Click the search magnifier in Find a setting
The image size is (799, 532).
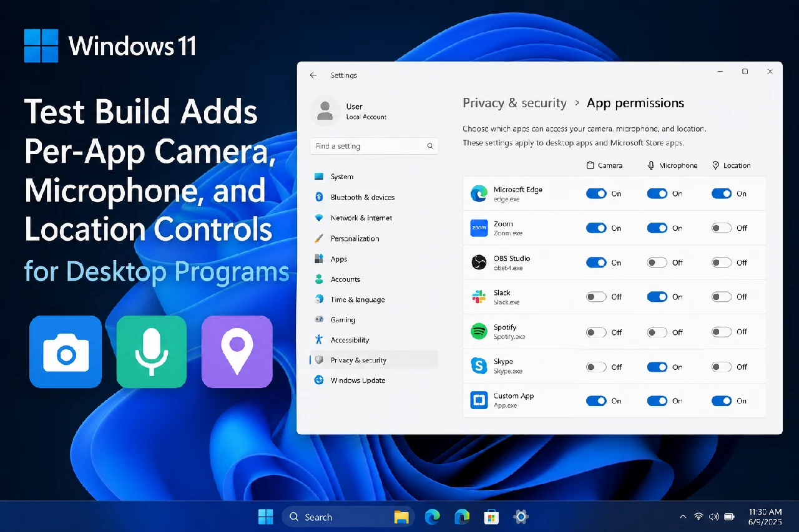click(x=430, y=146)
